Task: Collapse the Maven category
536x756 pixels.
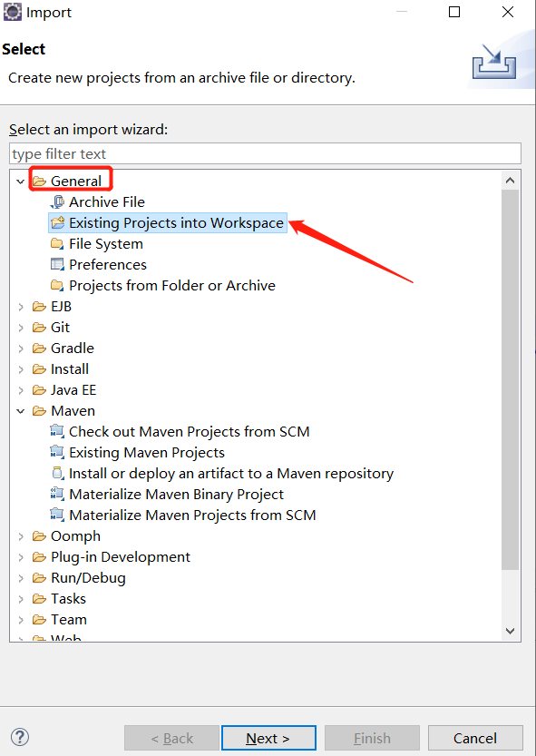Action: [x=20, y=410]
